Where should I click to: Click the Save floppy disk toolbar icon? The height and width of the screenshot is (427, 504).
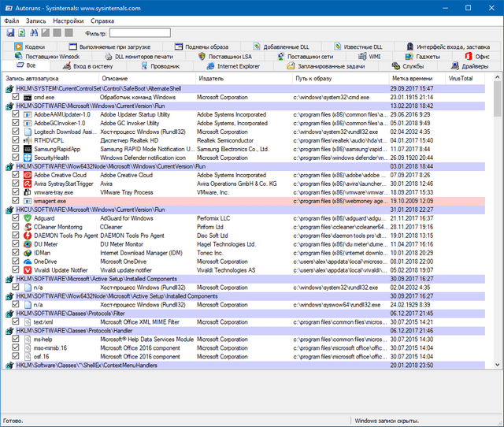click(10, 33)
